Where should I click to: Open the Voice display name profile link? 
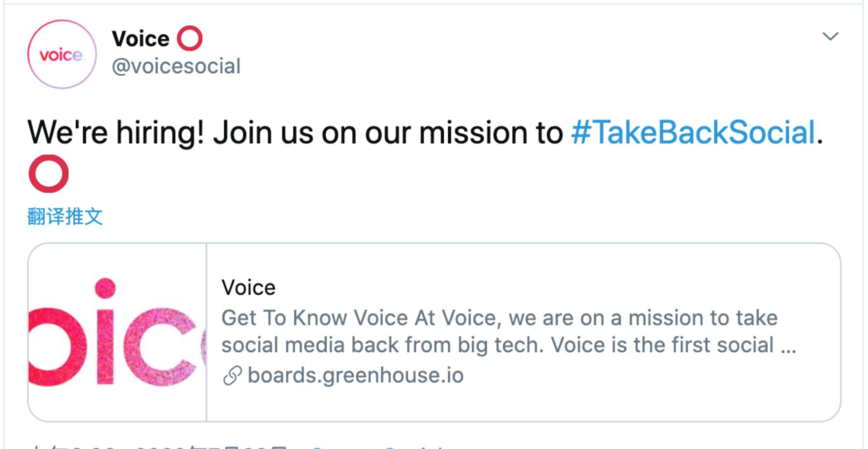pos(141,39)
